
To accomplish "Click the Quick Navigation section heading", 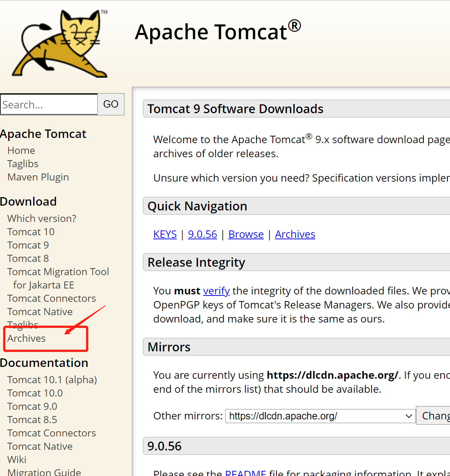I will (x=197, y=206).
